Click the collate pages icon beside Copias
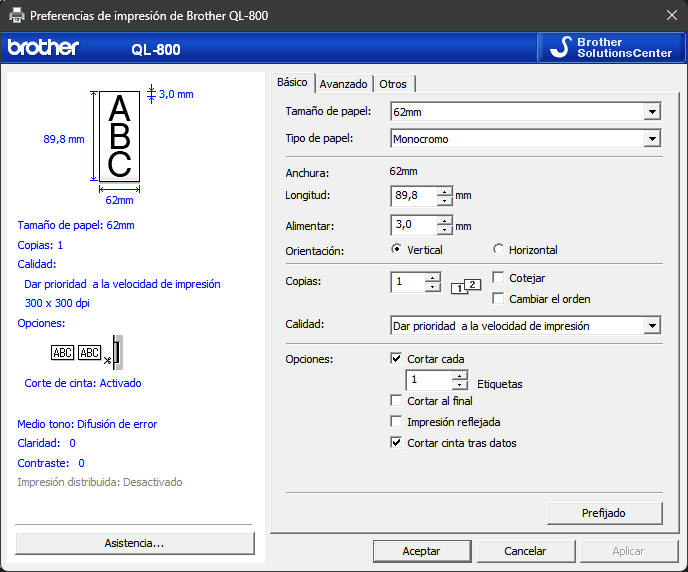Screen dimensions: 688x572 [466, 287]
